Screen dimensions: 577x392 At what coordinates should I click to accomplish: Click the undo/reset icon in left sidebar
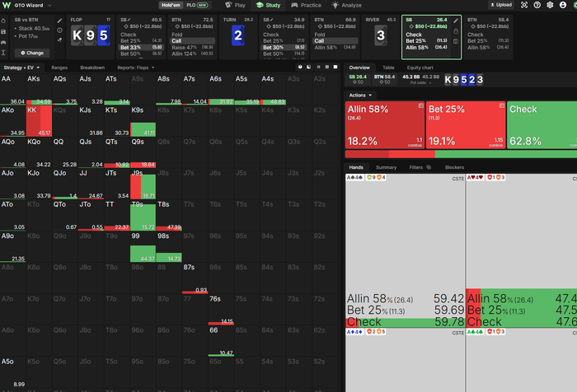click(x=3, y=21)
